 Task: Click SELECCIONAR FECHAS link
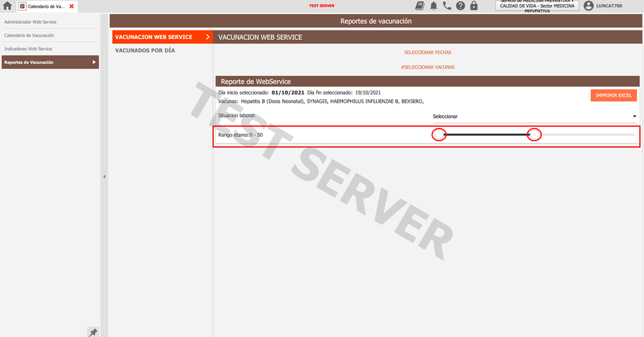coord(427,52)
